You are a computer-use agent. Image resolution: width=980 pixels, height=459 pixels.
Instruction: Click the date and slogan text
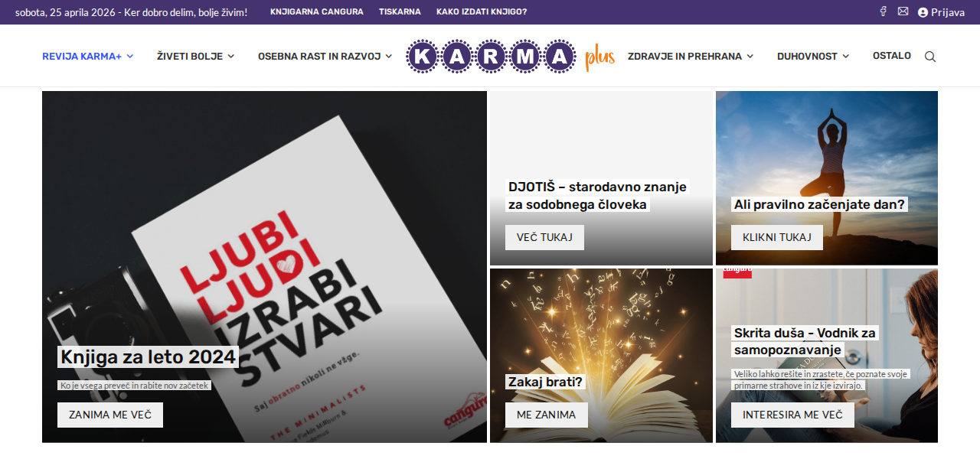[131, 12]
